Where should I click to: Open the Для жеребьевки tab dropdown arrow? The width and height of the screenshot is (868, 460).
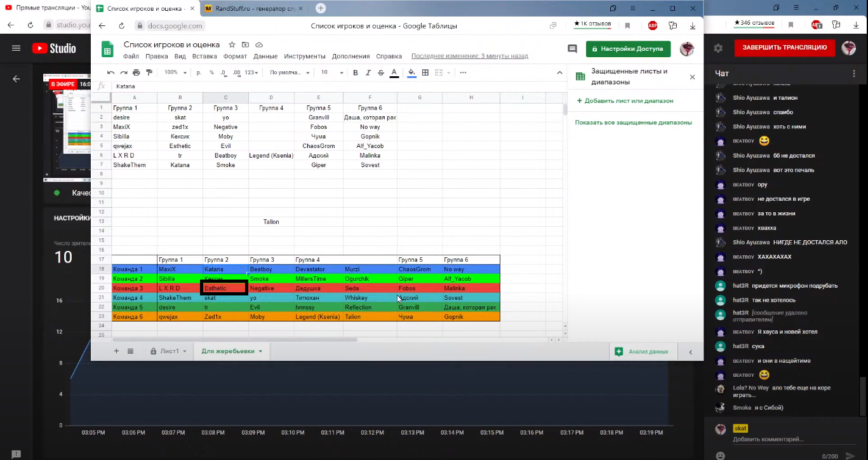click(x=260, y=351)
